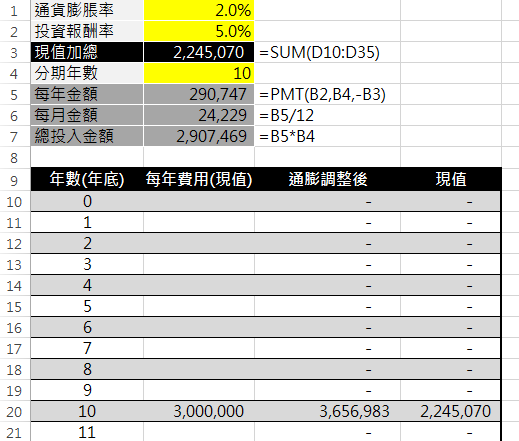
Task: Select the empty yearly cost cell for year 5
Action: coord(199,306)
